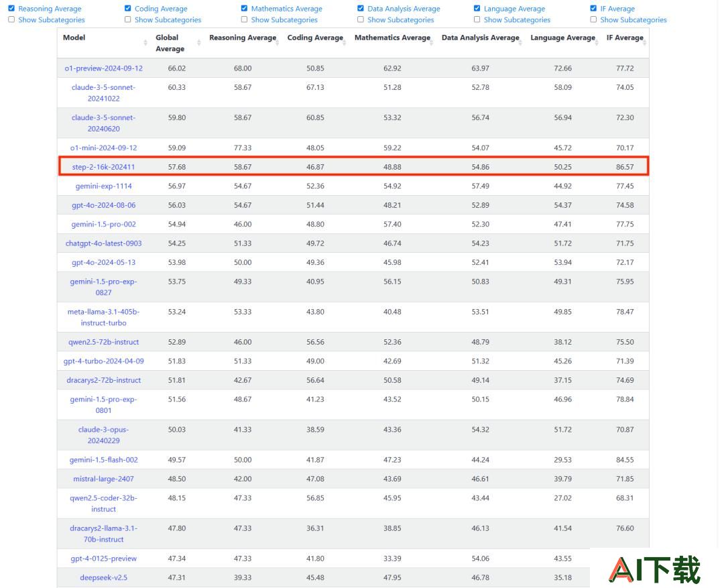Sort by IF Average arrow icon
The image size is (724, 588).
pos(645,42)
